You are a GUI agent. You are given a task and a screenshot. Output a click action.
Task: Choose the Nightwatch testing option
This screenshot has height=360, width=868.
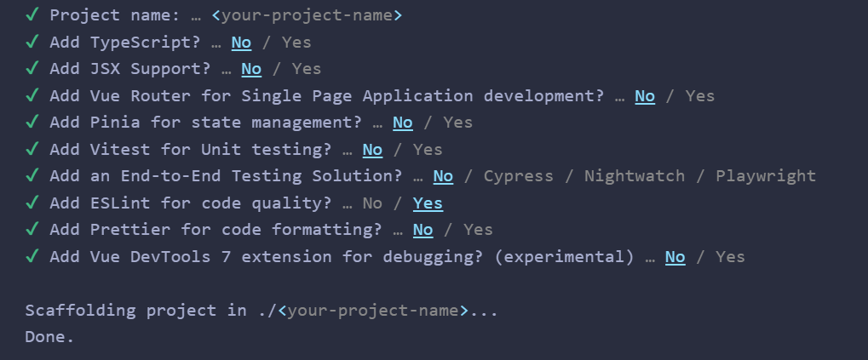click(x=634, y=176)
